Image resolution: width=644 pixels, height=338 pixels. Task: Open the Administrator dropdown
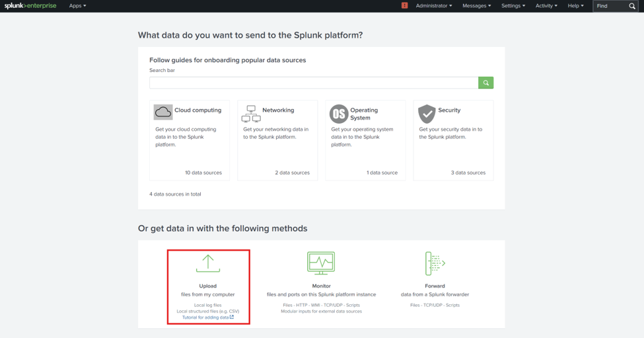434,6
